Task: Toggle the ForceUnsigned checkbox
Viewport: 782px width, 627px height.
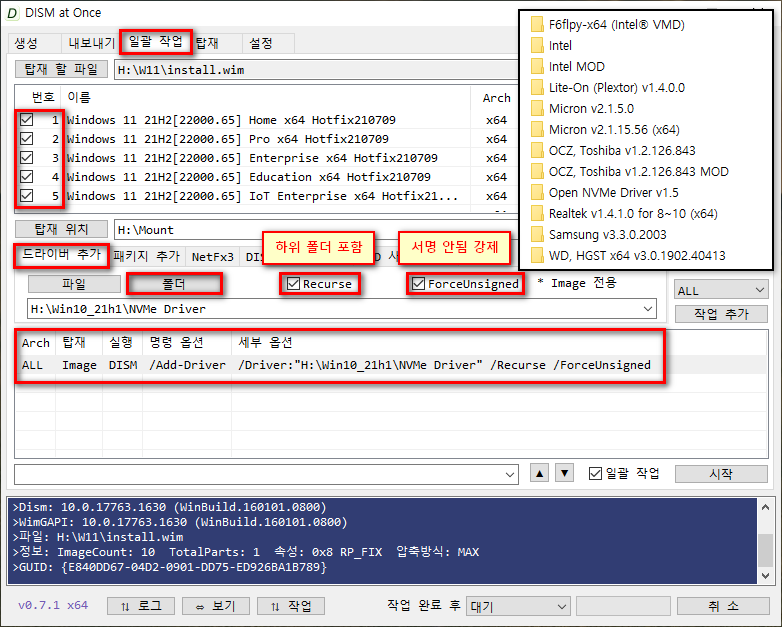Action: pyautogui.click(x=418, y=284)
